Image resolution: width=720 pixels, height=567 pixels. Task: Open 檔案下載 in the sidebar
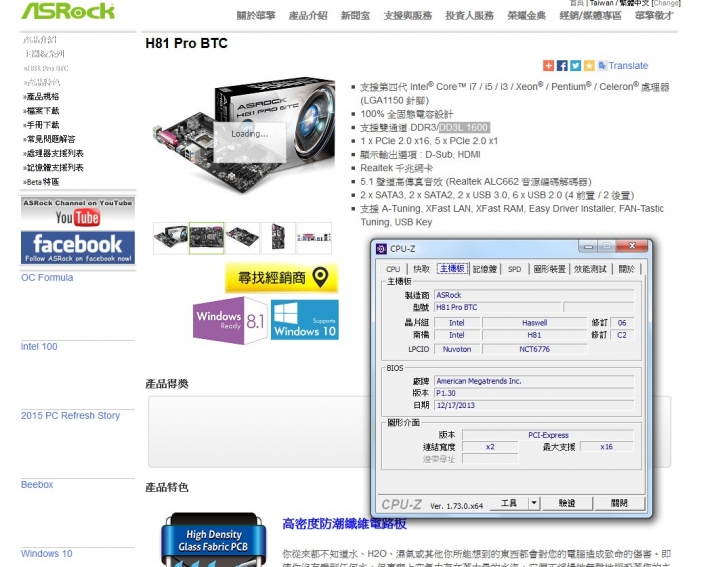pyautogui.click(x=41, y=111)
